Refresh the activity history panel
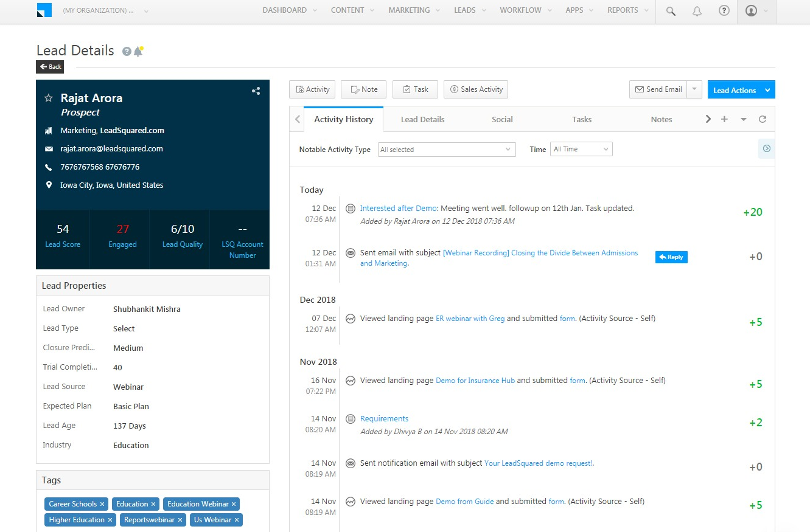 [763, 119]
